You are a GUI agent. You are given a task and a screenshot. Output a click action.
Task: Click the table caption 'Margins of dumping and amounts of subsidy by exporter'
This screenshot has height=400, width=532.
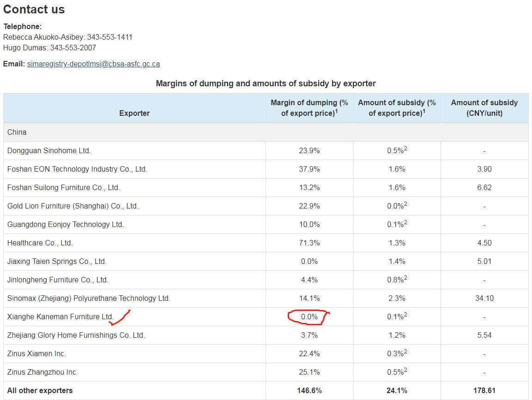coord(266,84)
